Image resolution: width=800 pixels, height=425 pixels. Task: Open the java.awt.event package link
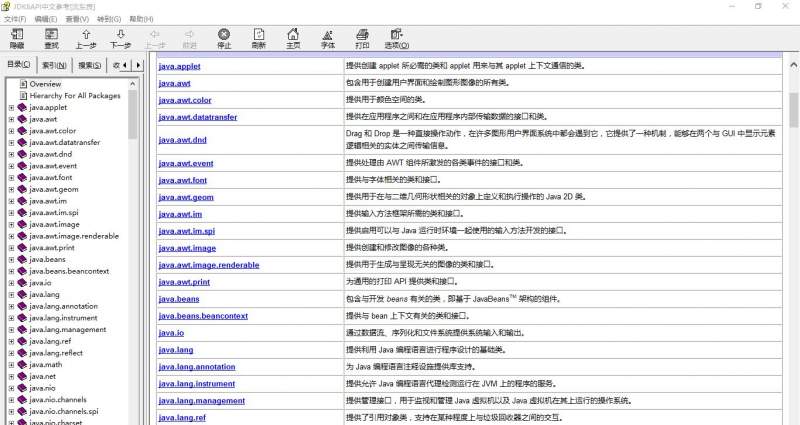186,164
